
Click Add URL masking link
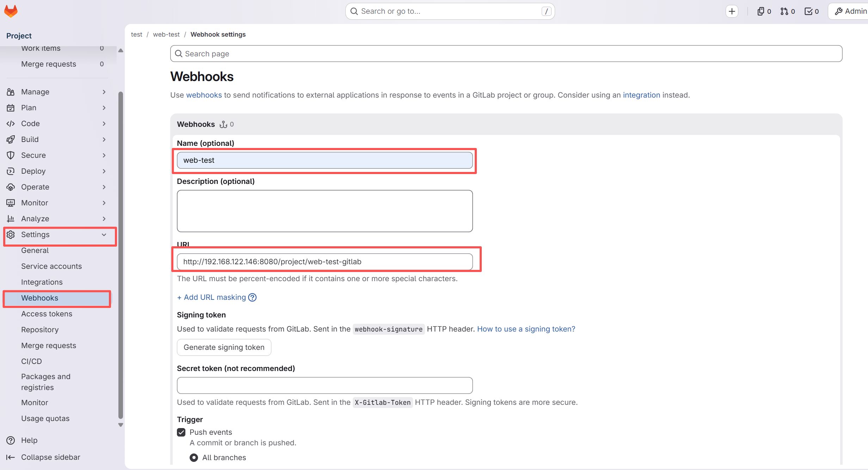[x=211, y=297]
